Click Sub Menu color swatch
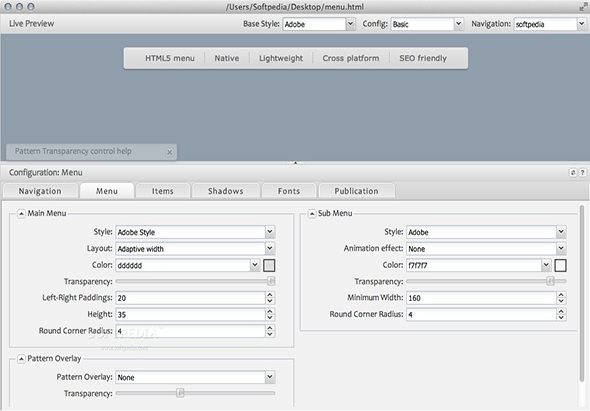The image size is (590, 411). click(560, 265)
